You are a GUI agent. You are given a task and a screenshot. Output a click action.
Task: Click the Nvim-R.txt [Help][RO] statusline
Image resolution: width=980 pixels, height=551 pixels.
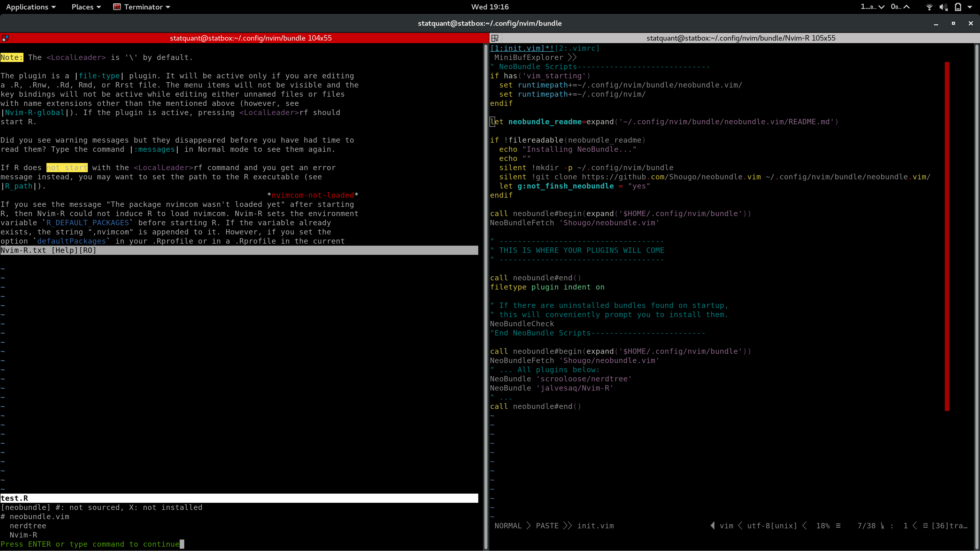click(49, 250)
